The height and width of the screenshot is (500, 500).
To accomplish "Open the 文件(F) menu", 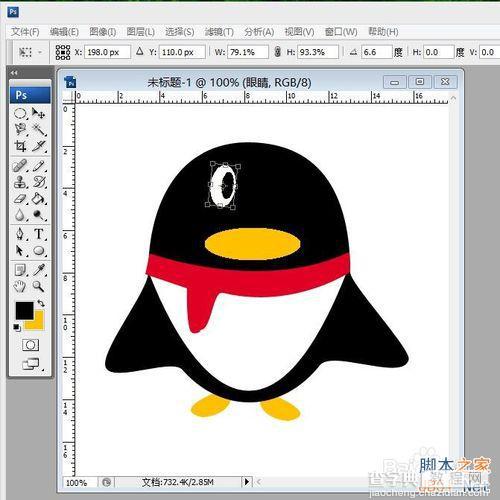I will 25,32.
